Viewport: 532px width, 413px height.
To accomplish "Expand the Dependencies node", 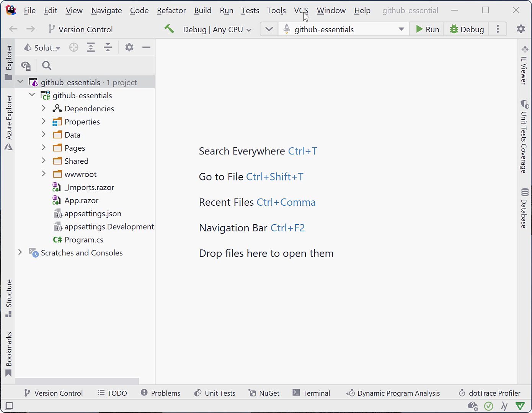I will [44, 109].
